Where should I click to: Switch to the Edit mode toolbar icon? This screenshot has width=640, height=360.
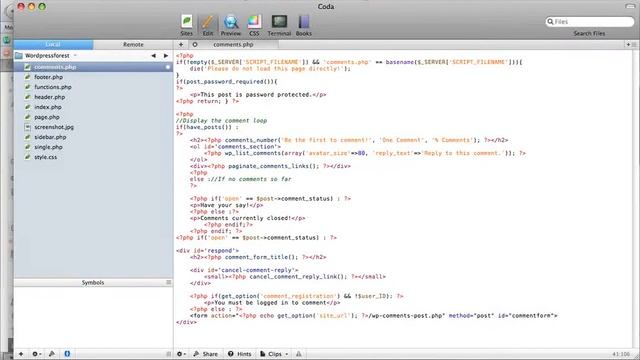(x=208, y=25)
